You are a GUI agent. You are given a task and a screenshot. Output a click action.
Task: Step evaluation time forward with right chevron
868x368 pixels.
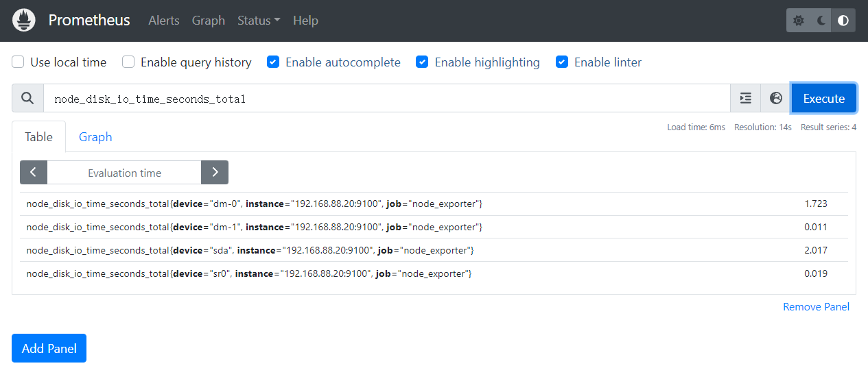pyautogui.click(x=215, y=173)
